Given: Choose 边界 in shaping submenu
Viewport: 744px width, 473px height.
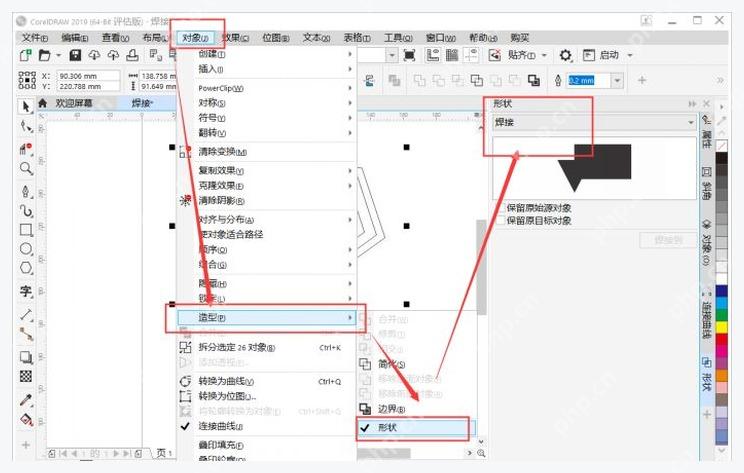Looking at the screenshot, I should point(417,408).
